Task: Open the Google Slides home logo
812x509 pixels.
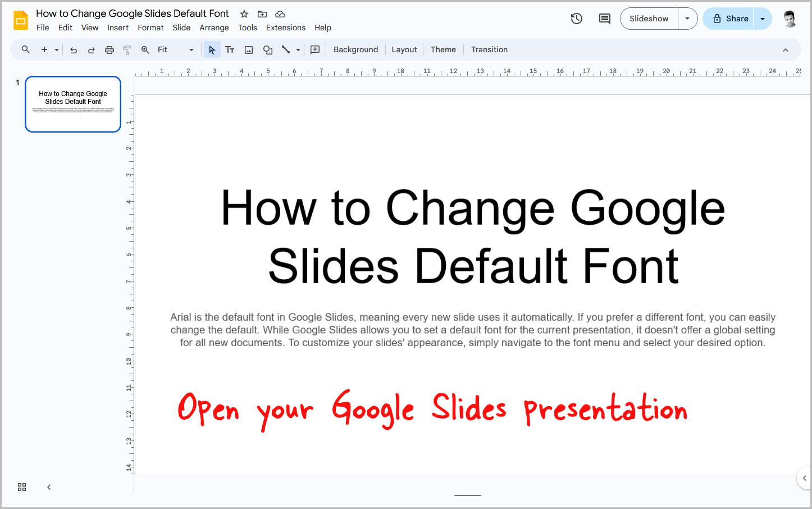Action: click(x=21, y=20)
